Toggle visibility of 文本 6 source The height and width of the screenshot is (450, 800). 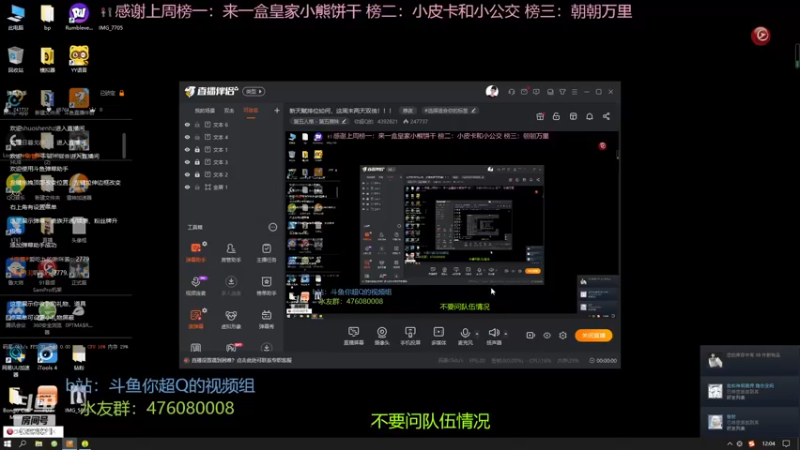[187, 124]
